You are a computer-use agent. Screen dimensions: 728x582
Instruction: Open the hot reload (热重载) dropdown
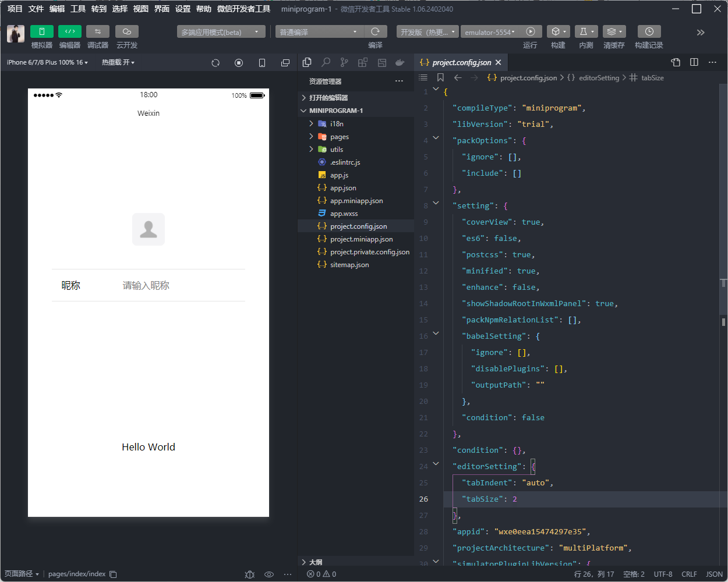coord(118,62)
